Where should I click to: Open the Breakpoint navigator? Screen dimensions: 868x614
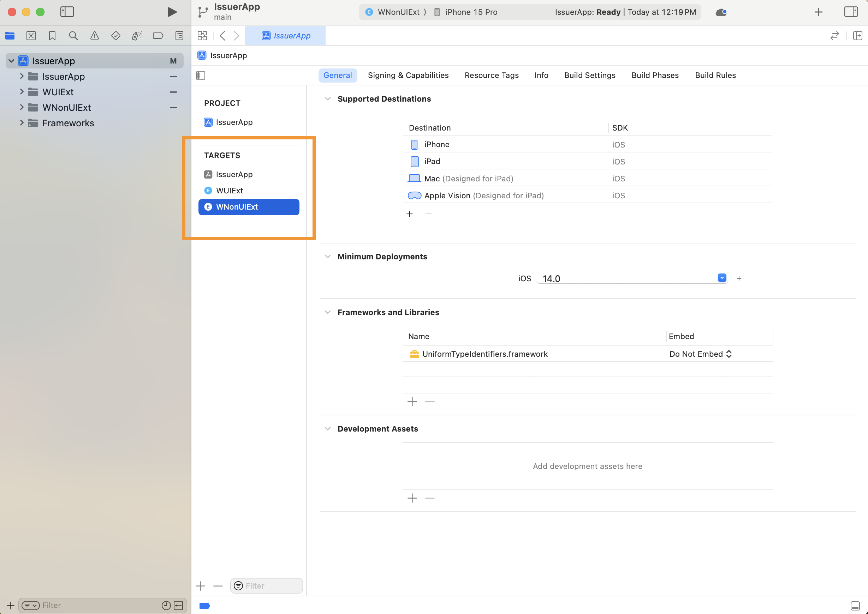[x=158, y=36]
